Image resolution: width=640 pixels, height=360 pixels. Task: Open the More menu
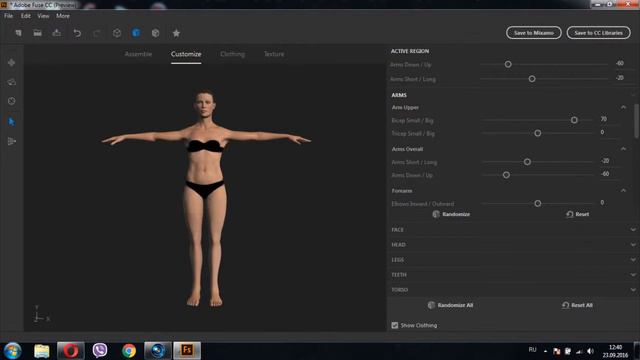pos(63,16)
